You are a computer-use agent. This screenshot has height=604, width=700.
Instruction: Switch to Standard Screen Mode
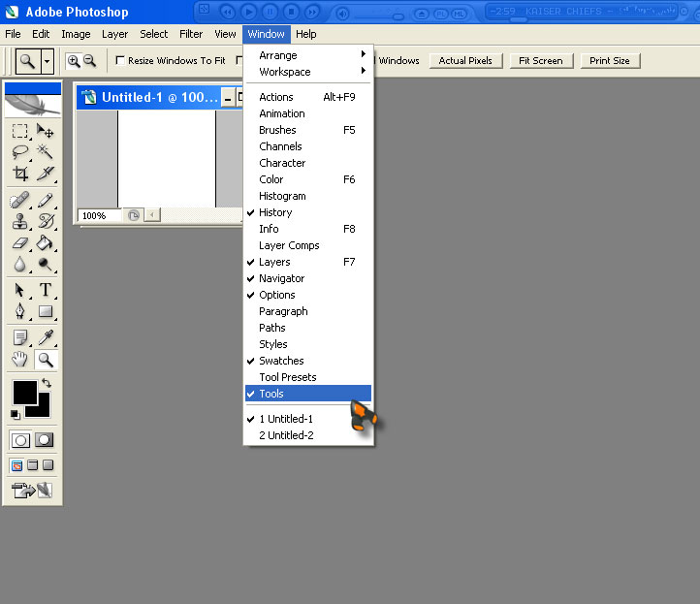click(x=16, y=465)
